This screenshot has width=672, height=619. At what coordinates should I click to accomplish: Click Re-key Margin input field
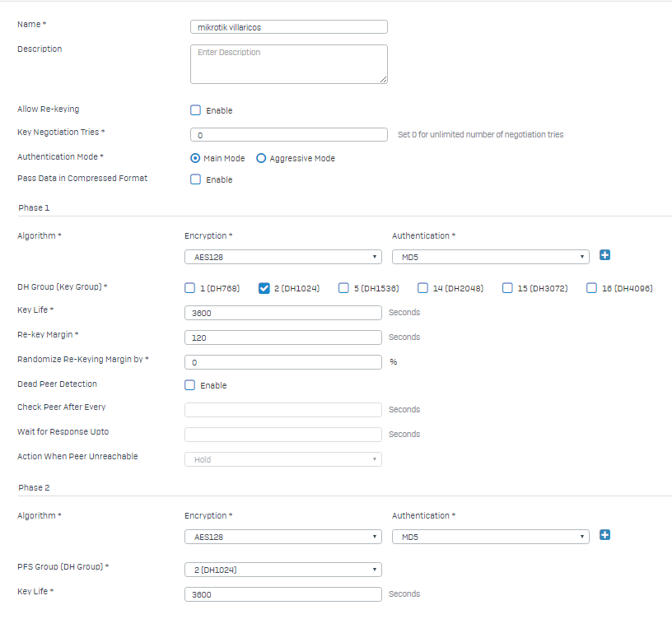coord(283,337)
